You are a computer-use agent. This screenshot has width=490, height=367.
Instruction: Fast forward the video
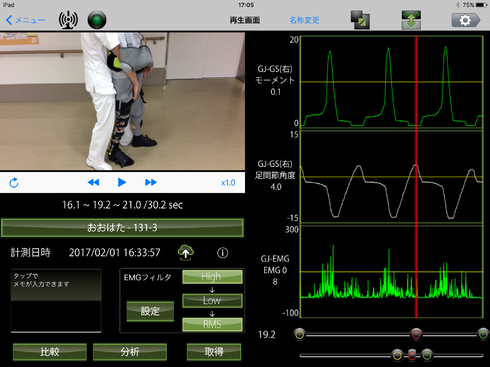tap(151, 182)
